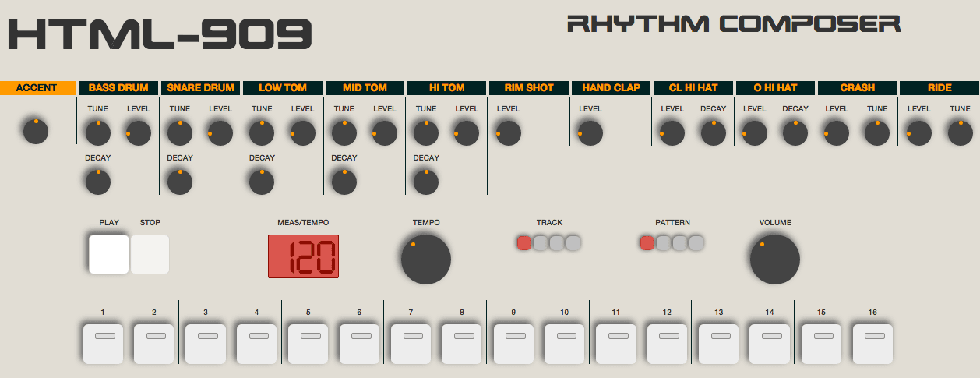980x378 pixels.
Task: Select the fourth Track button
Action: click(x=573, y=243)
